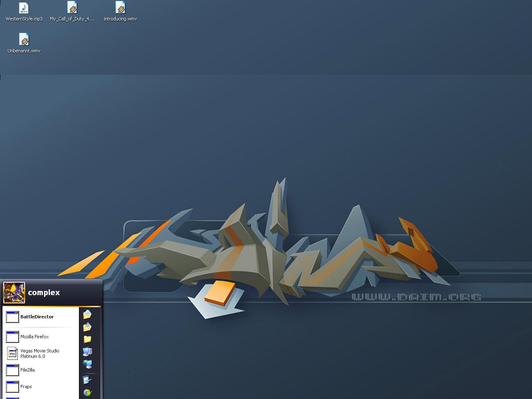Click the 'complex' username in Start menu header

coord(44,293)
